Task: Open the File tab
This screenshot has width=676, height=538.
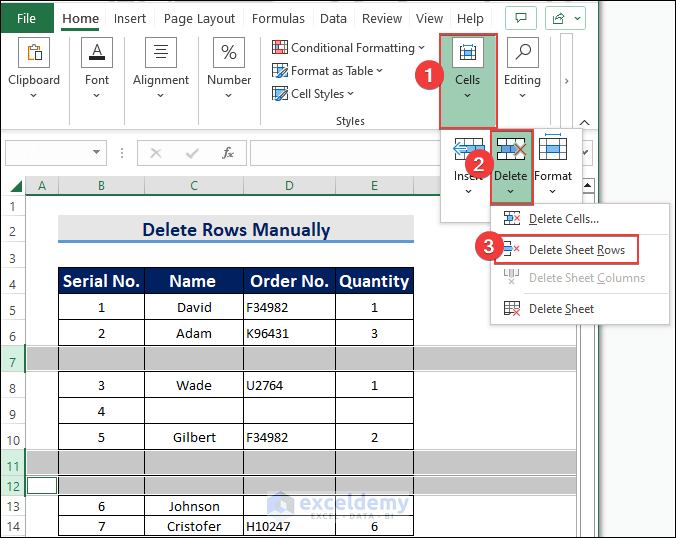Action: (x=27, y=18)
